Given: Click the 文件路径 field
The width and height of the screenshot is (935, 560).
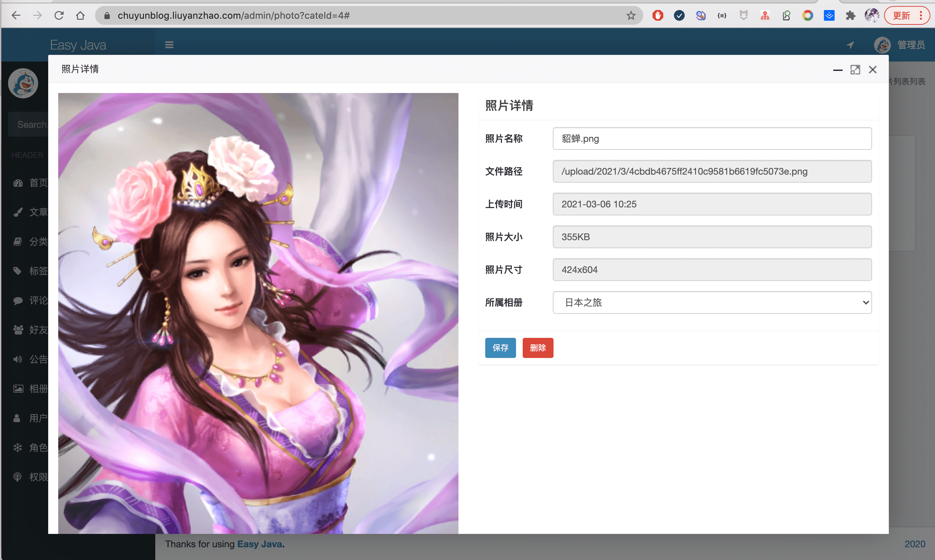Looking at the screenshot, I should [712, 171].
